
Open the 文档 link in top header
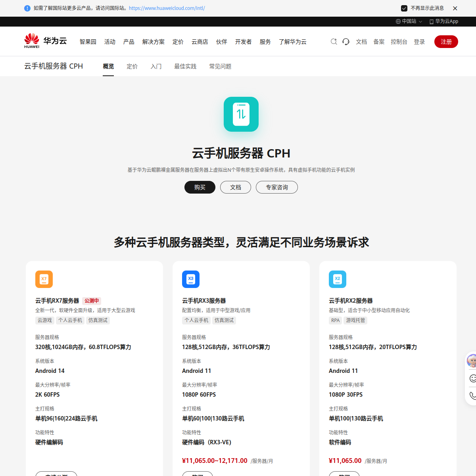tap(361, 42)
